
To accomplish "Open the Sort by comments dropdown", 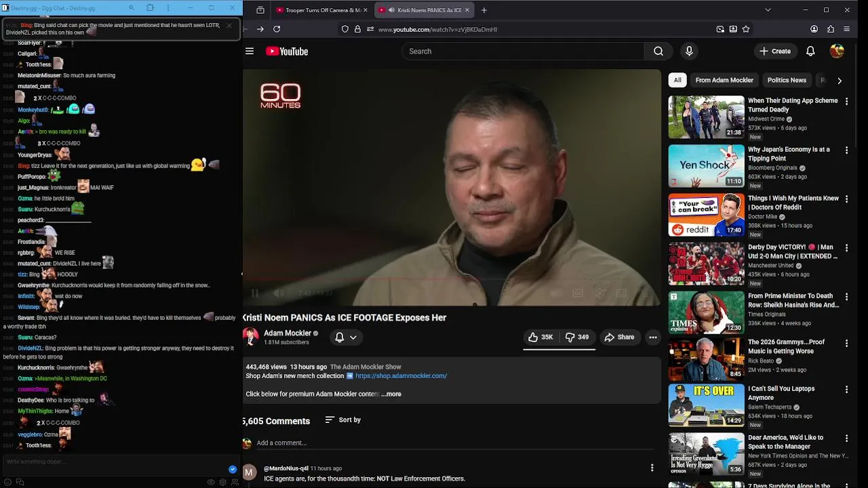I will tap(342, 420).
